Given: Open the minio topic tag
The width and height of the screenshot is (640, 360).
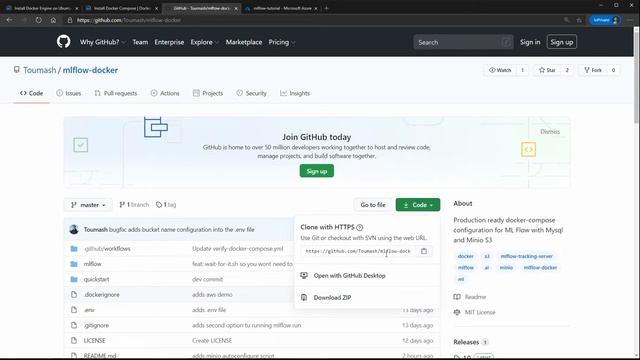Looking at the screenshot, I should tap(506, 268).
